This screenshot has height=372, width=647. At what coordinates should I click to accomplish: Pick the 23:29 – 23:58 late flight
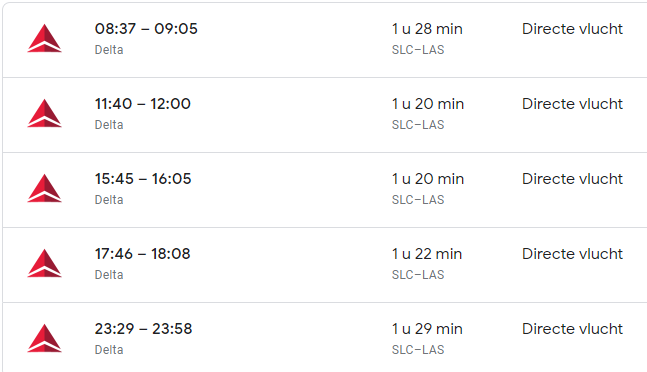[x=144, y=329]
